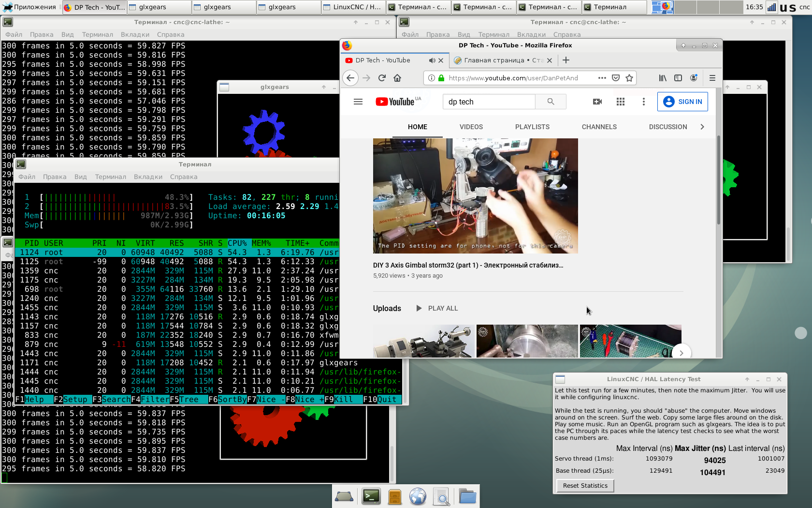The image size is (812, 508).
Task: Click Reset Statistics in the Latency Test
Action: (x=585, y=486)
